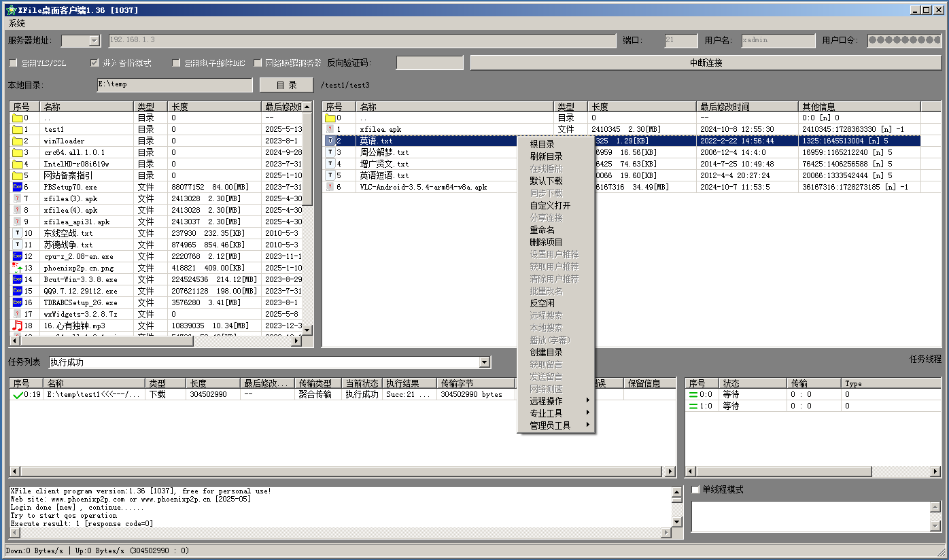
Task: Toggle the 启用TLS/SSL checkbox
Action: coord(13,63)
